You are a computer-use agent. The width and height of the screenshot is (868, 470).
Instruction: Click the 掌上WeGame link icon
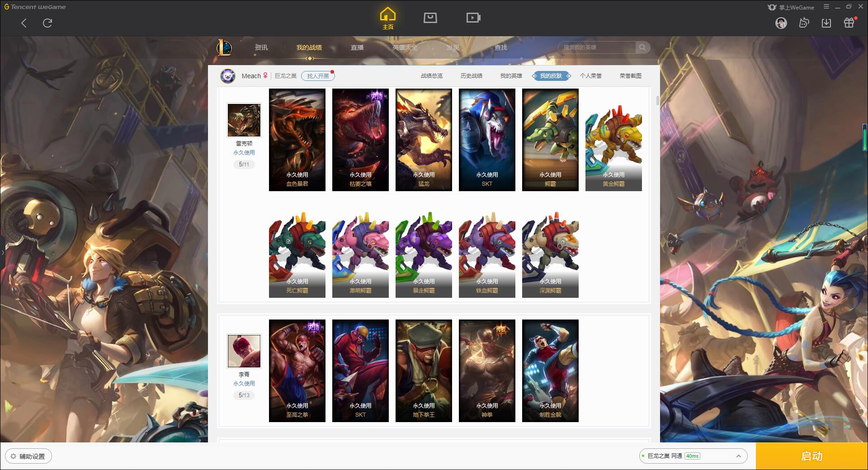pos(772,7)
